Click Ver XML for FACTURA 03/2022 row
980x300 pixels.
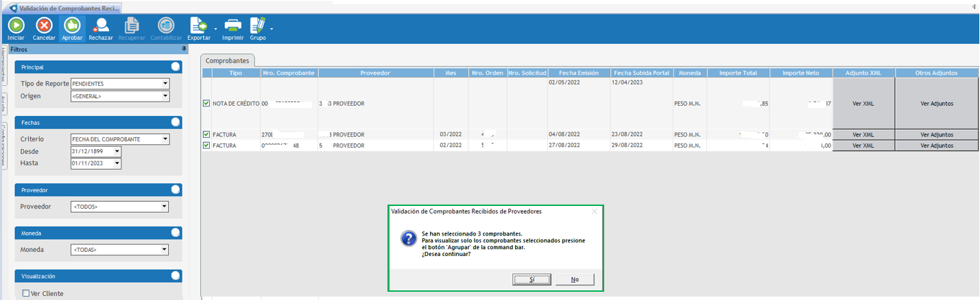(863, 135)
